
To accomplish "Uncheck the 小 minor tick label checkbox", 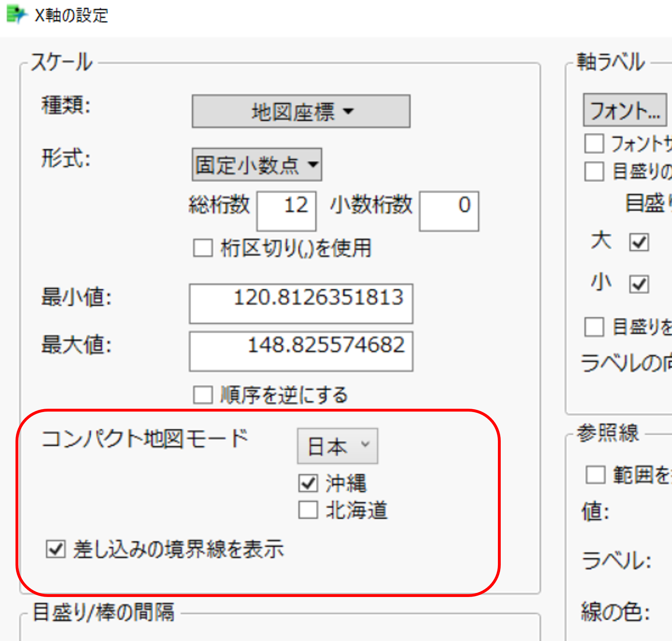I will (x=639, y=284).
